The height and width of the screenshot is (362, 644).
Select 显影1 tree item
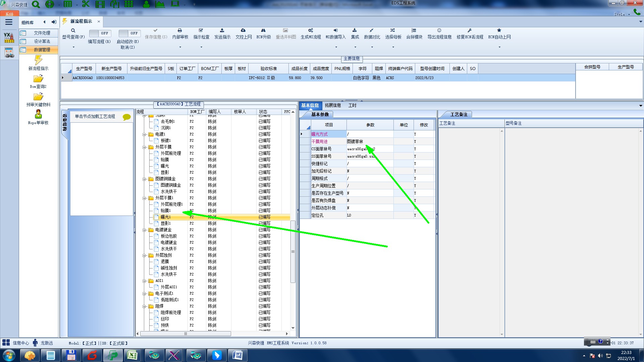pyautogui.click(x=166, y=223)
